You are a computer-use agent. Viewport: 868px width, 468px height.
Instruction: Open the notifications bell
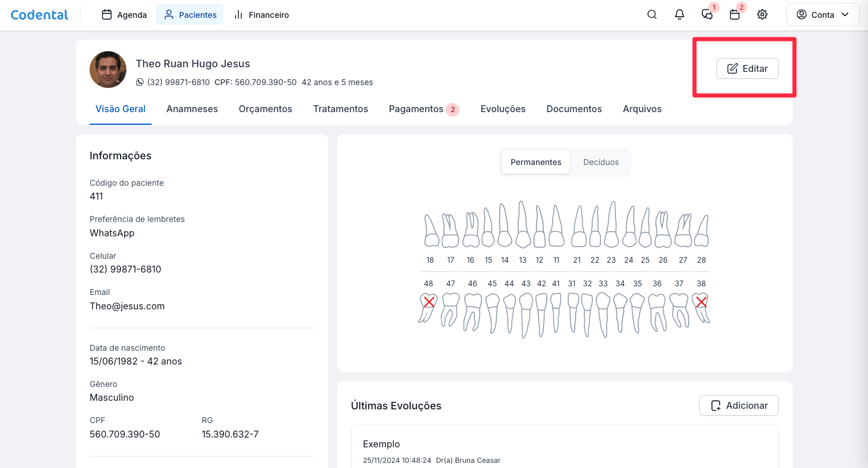[679, 15]
